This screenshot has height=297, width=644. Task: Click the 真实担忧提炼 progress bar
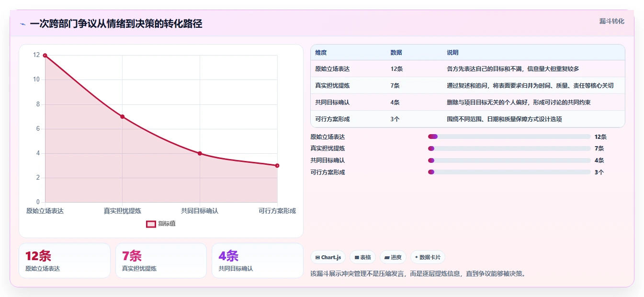pos(509,148)
